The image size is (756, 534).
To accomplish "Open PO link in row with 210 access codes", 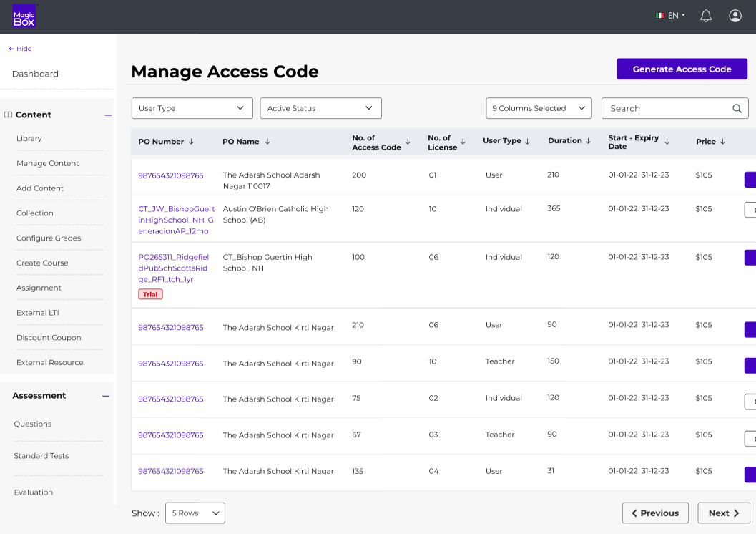I will 171,328.
